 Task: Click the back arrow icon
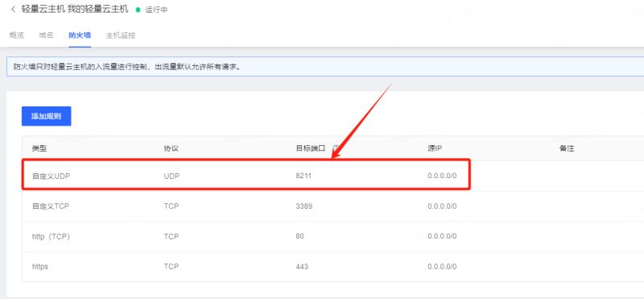(13, 9)
